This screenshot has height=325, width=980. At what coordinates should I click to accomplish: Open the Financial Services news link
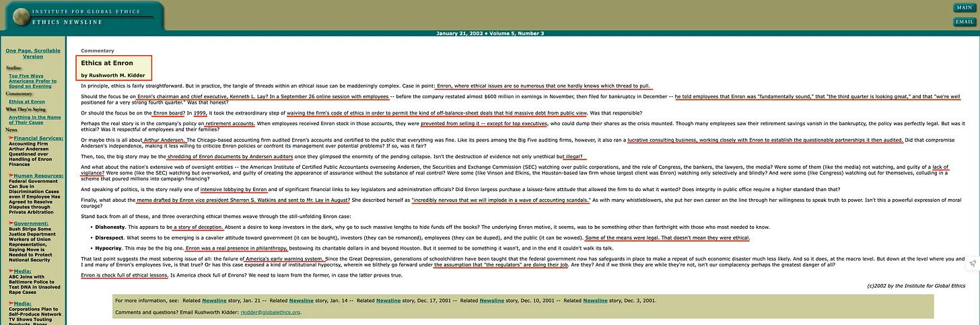[38, 138]
